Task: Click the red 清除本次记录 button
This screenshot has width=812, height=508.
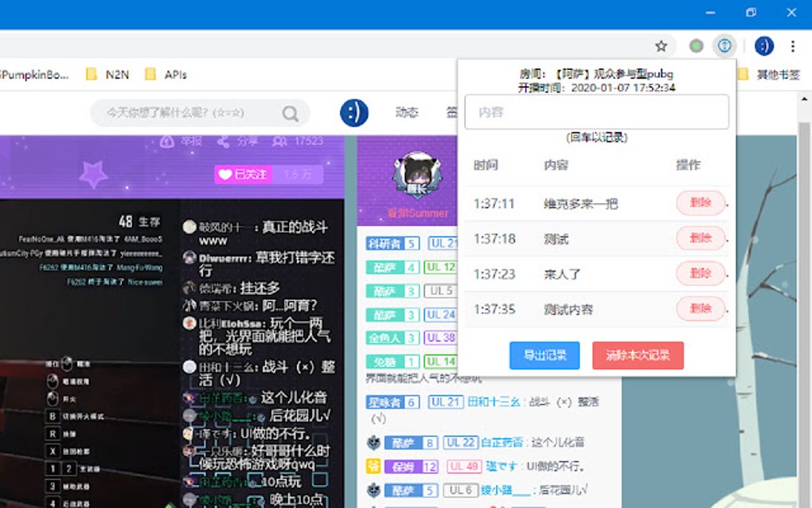Action: point(638,355)
